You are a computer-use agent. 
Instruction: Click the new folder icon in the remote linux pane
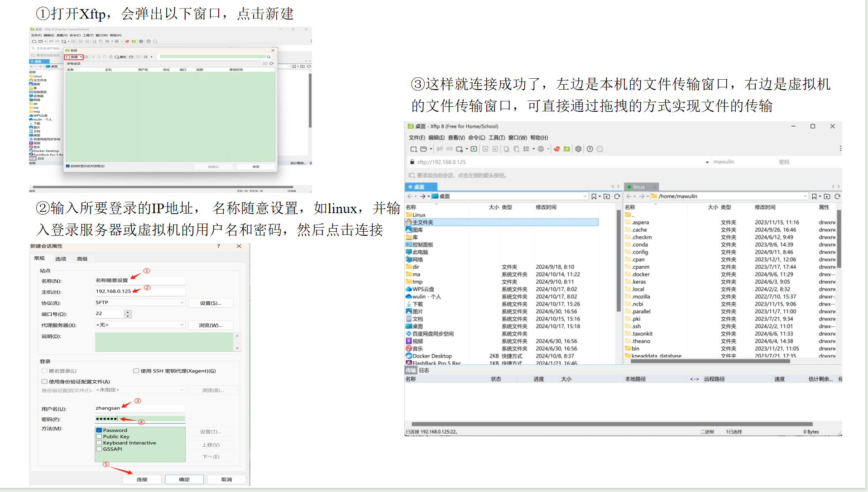(827, 196)
